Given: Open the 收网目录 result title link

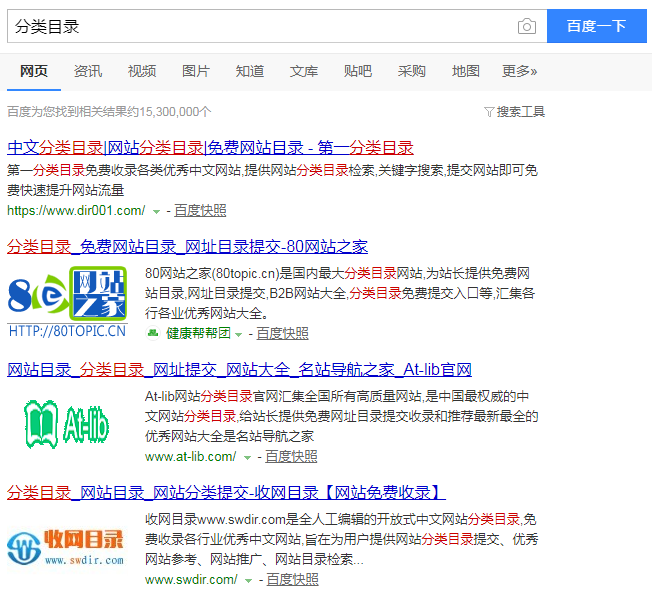Looking at the screenshot, I should click(x=226, y=492).
